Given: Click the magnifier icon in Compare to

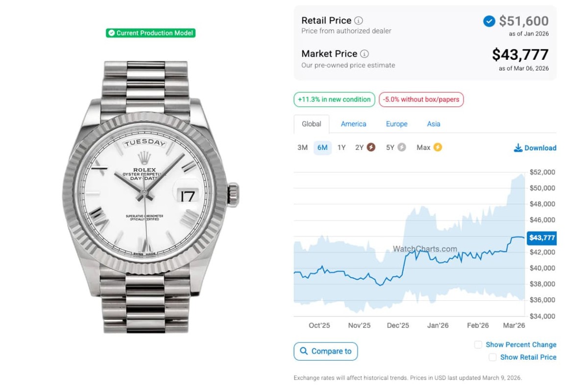Looking at the screenshot, I should point(304,351).
